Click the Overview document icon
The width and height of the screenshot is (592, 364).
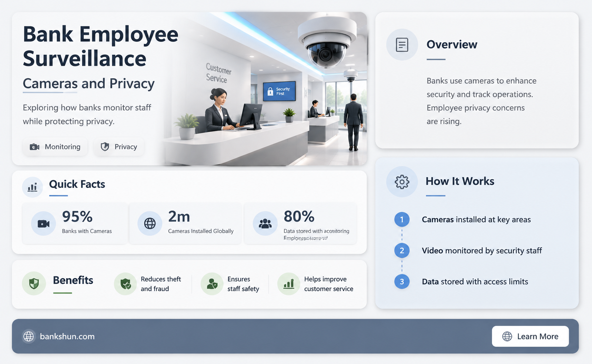pos(402,45)
